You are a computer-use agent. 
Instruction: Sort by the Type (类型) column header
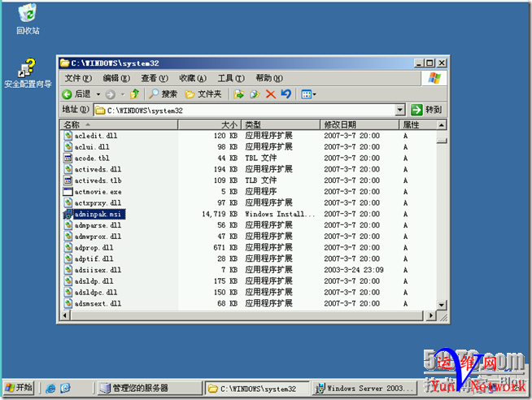[281, 124]
